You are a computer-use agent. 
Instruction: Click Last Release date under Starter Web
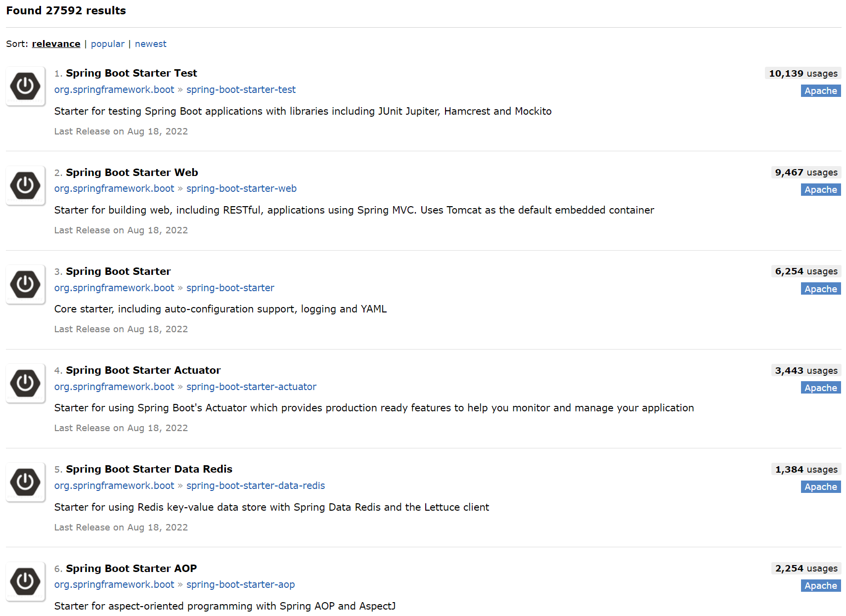(121, 230)
